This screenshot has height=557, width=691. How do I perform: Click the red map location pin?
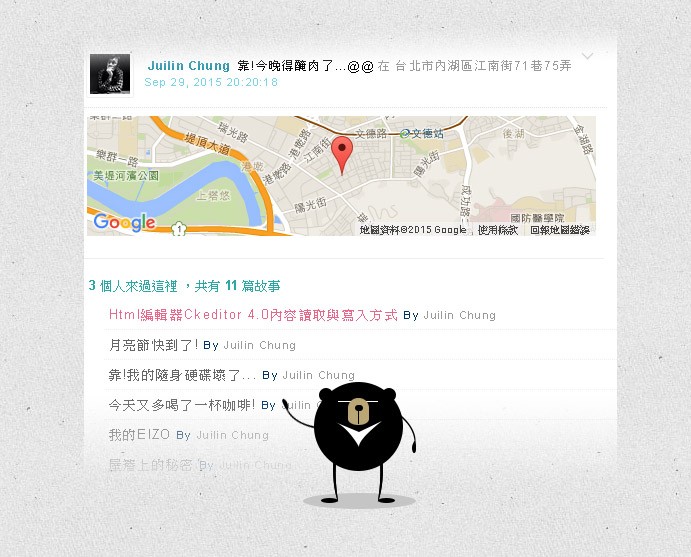tap(342, 155)
